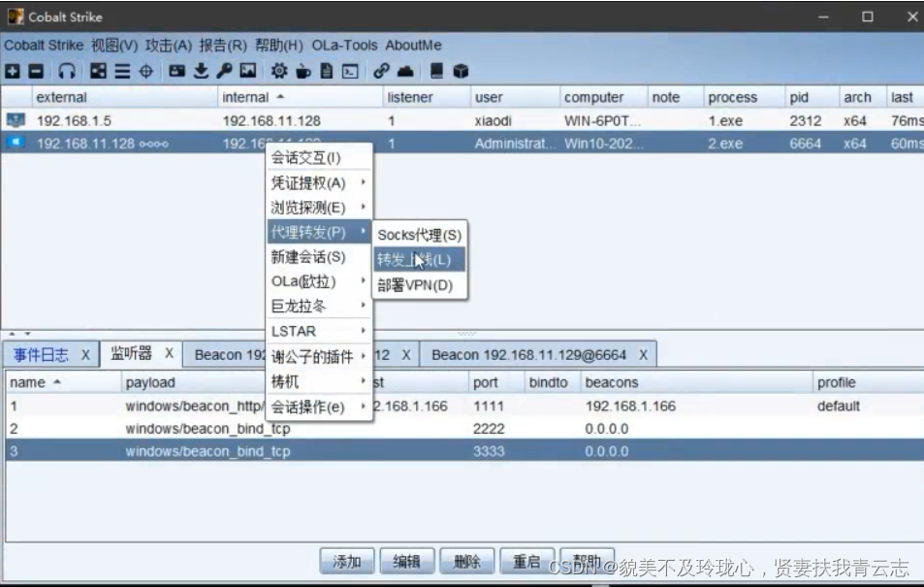The height and width of the screenshot is (587, 924).
Task: Expand the OLa(欧拉) submenu
Action: (x=319, y=281)
